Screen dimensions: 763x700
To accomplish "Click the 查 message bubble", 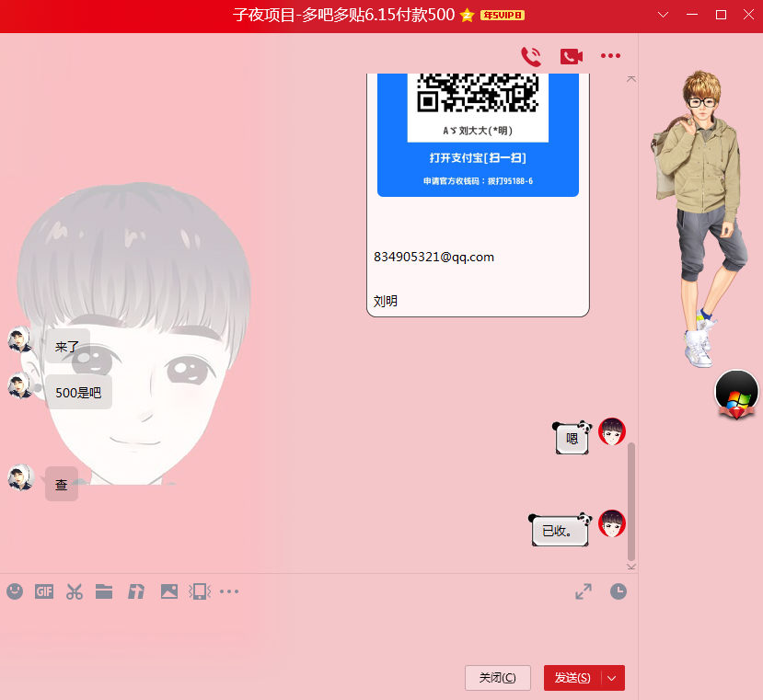I will (x=62, y=484).
